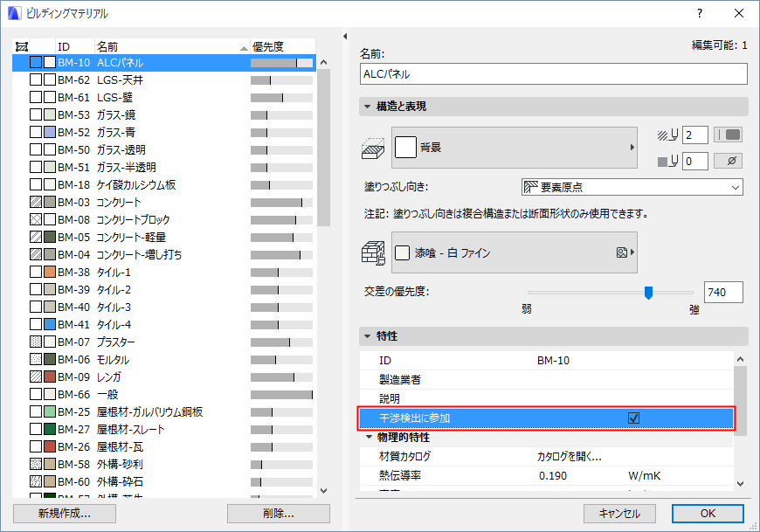Collapse the 特性 section
The width and height of the screenshot is (760, 532).
(368, 336)
